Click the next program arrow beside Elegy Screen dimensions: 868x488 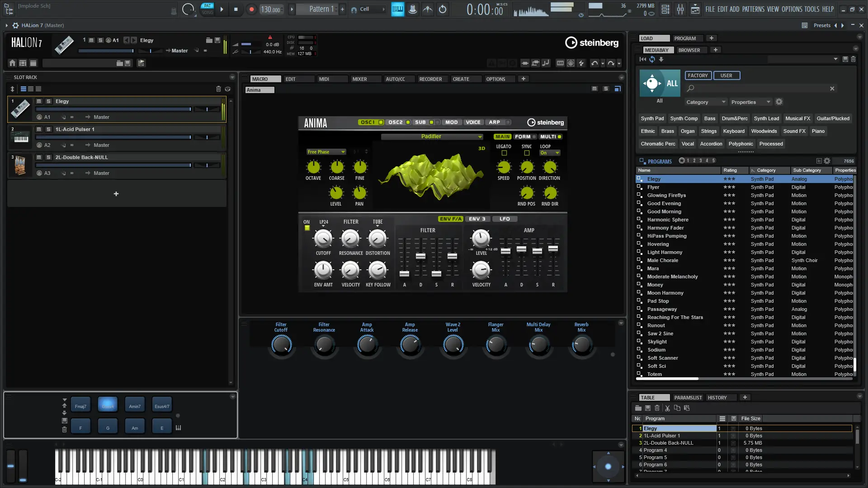(134, 40)
